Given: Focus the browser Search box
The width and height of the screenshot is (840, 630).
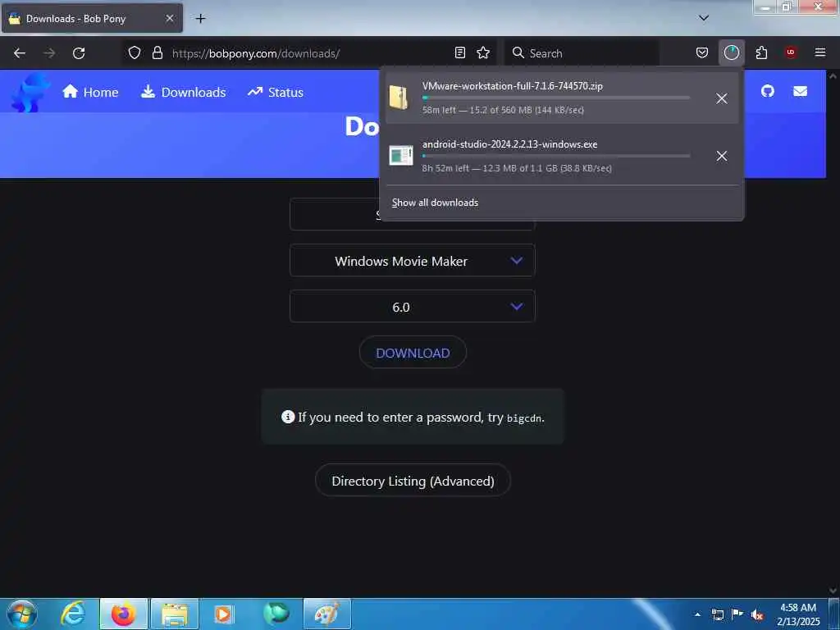Looking at the screenshot, I should 582,53.
